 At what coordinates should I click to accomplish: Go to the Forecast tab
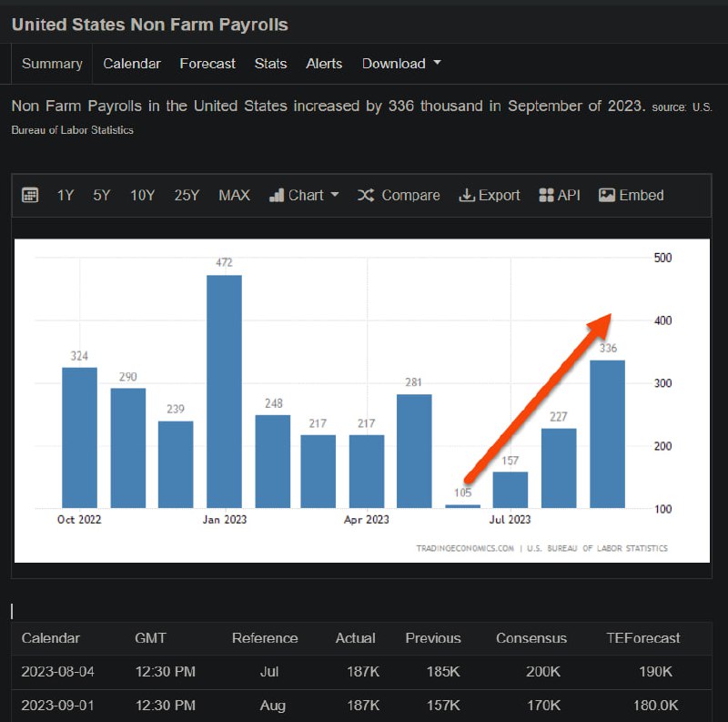(x=207, y=64)
